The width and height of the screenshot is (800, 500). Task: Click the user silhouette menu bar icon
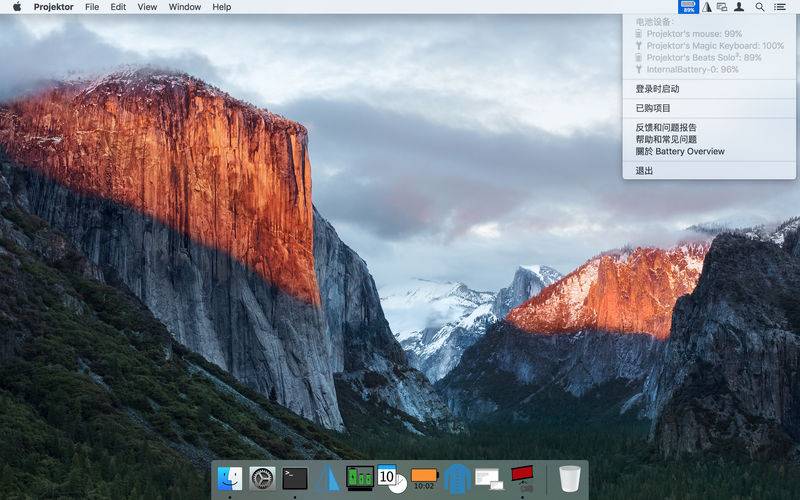(739, 7)
